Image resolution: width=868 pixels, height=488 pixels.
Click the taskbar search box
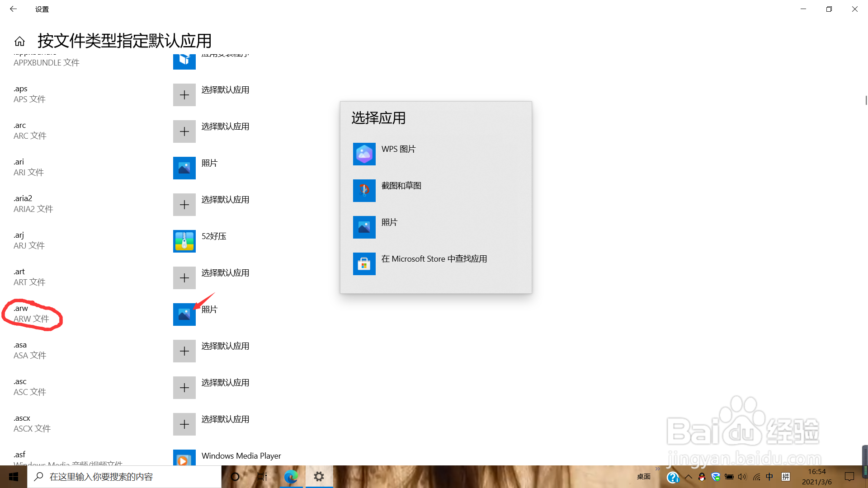124,477
